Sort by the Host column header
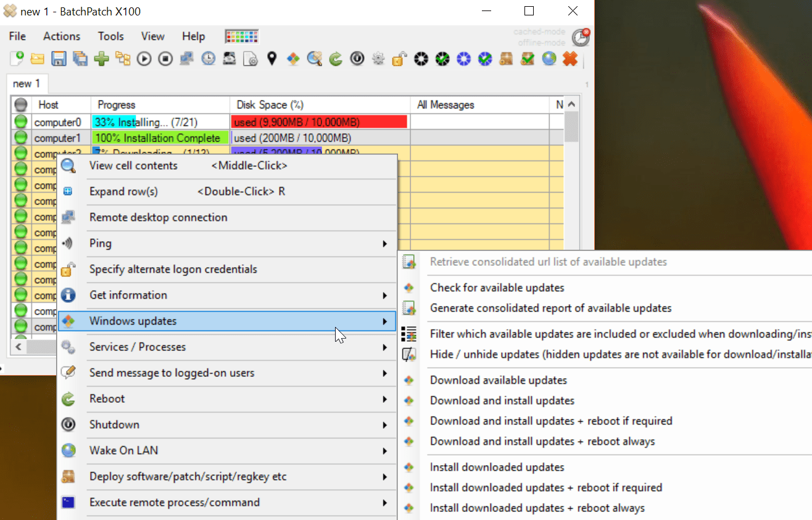Screen dimensions: 812x520 [x=60, y=105]
